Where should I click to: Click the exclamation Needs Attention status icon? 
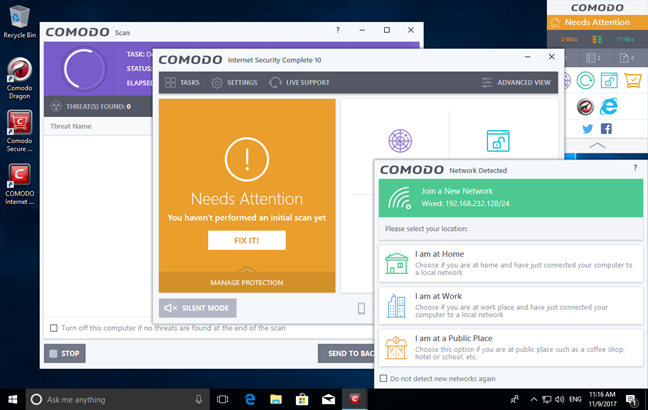(x=247, y=159)
